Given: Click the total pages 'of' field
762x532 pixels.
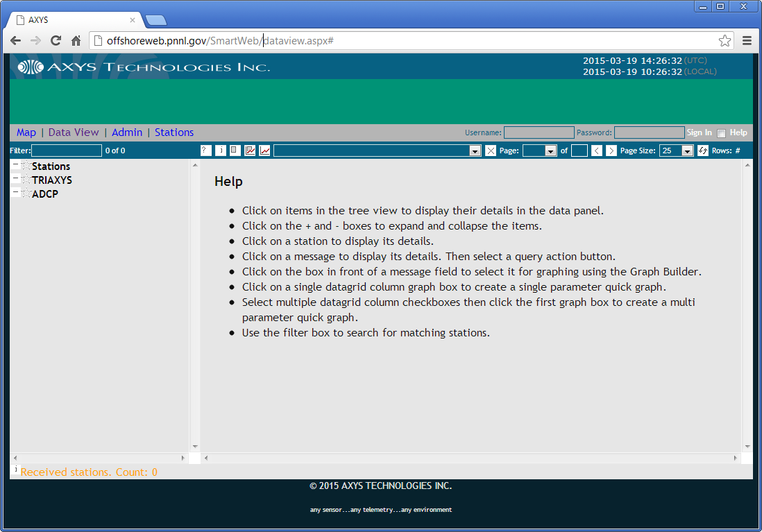Looking at the screenshot, I should click(x=579, y=151).
